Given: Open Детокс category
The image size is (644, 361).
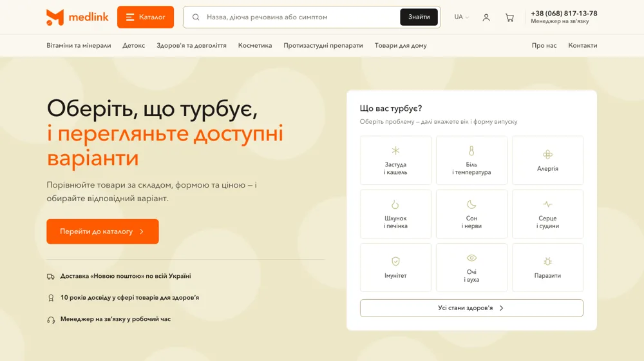Looking at the screenshot, I should click(133, 46).
